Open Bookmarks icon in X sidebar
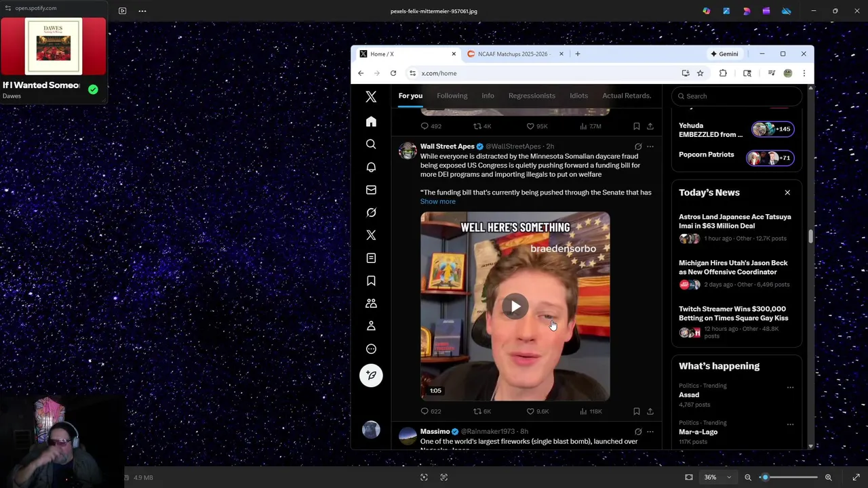868x488 pixels. pos(371,281)
